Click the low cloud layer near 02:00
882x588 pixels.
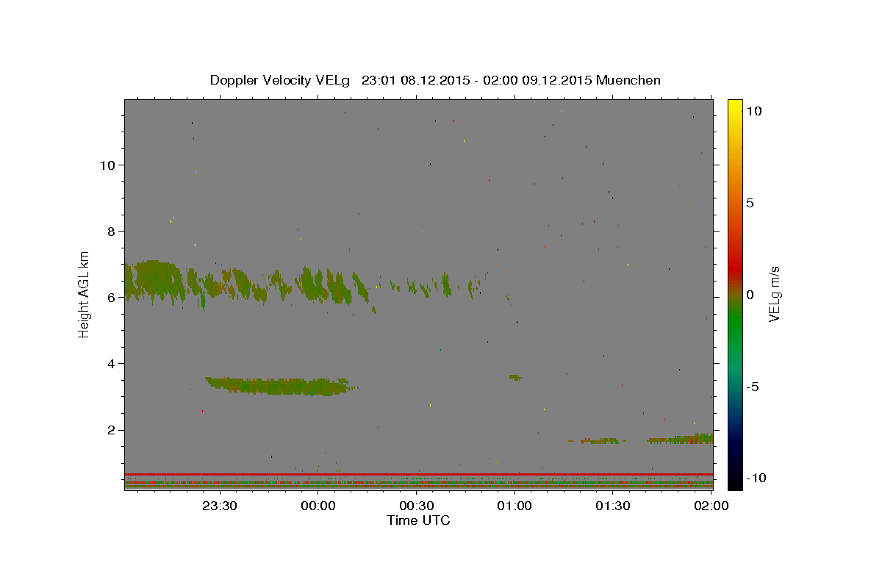pyautogui.click(x=680, y=439)
